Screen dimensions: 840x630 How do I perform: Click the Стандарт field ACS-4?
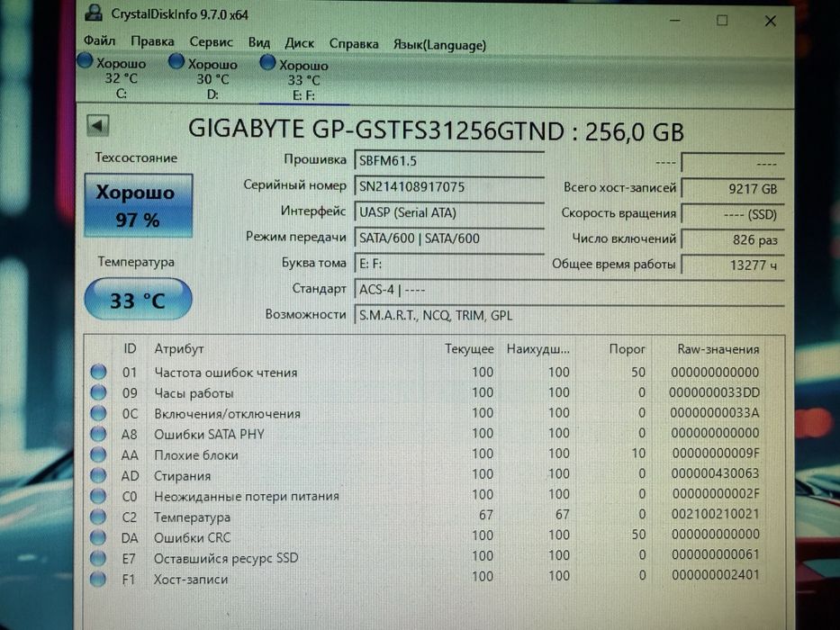tap(569, 290)
